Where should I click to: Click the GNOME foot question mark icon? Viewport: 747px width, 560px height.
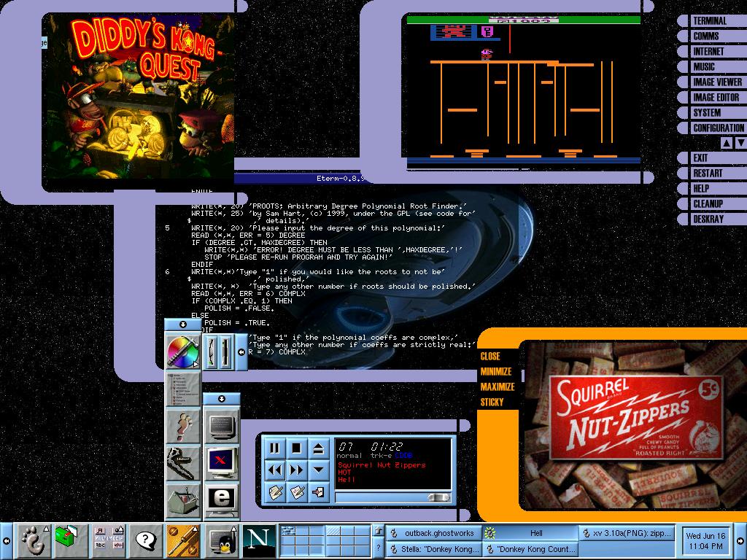point(183,426)
